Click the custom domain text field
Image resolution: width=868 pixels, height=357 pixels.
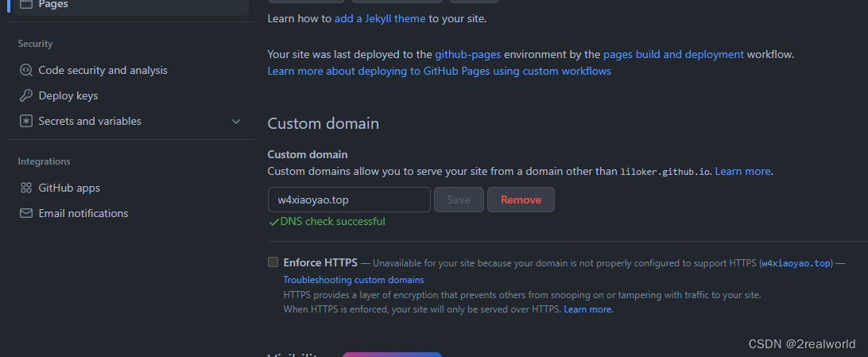tap(349, 200)
